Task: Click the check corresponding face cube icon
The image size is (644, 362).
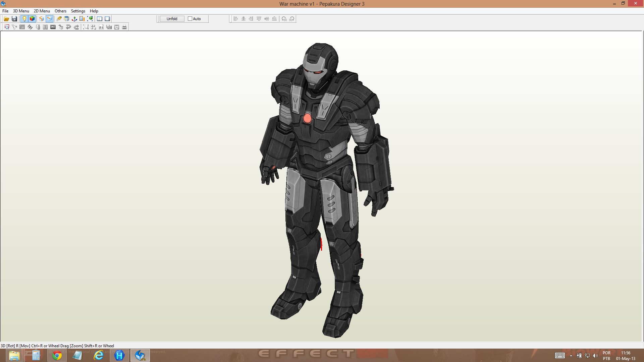Action: pyautogui.click(x=61, y=27)
